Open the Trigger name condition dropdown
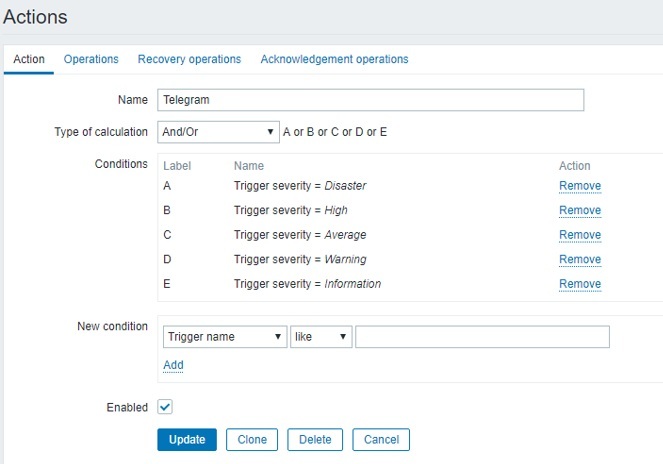Image resolution: width=663 pixels, height=464 pixels. (224, 337)
